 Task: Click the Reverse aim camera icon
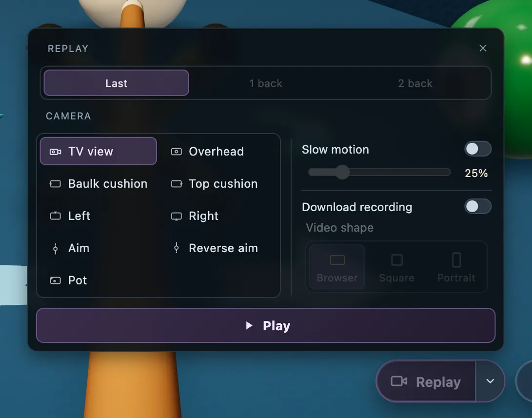pyautogui.click(x=177, y=248)
